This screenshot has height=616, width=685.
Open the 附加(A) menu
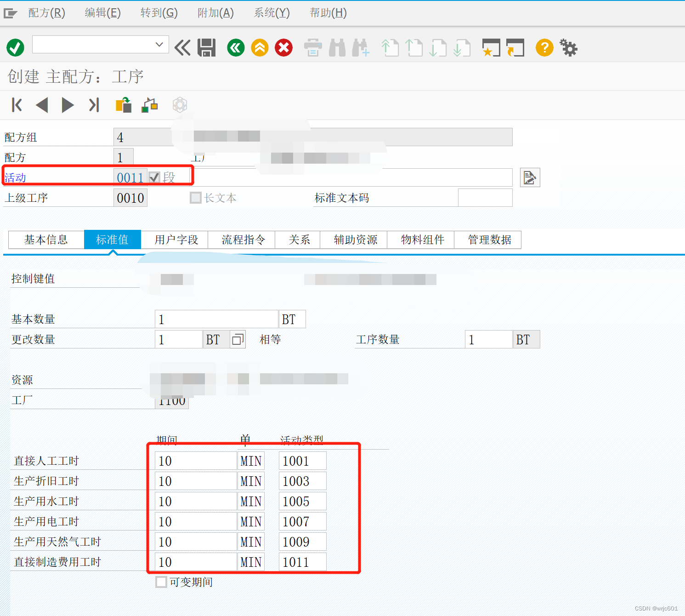tap(215, 13)
